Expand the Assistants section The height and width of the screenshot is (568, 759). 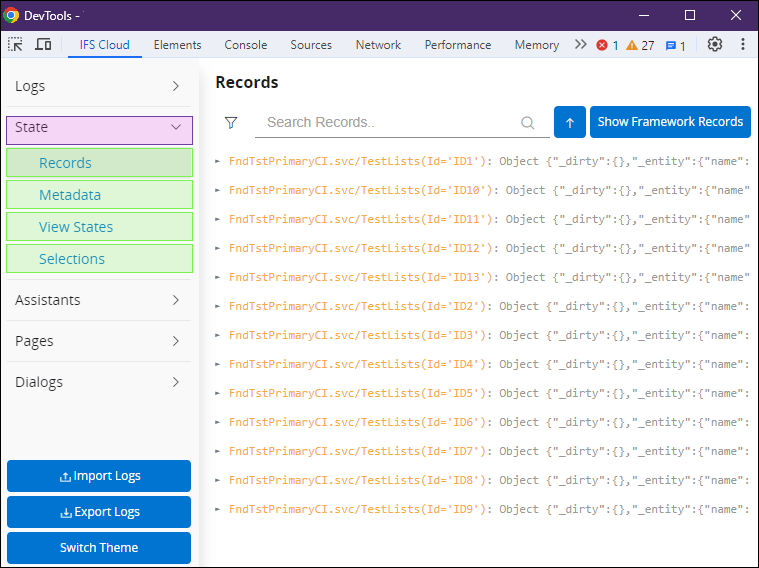point(100,300)
